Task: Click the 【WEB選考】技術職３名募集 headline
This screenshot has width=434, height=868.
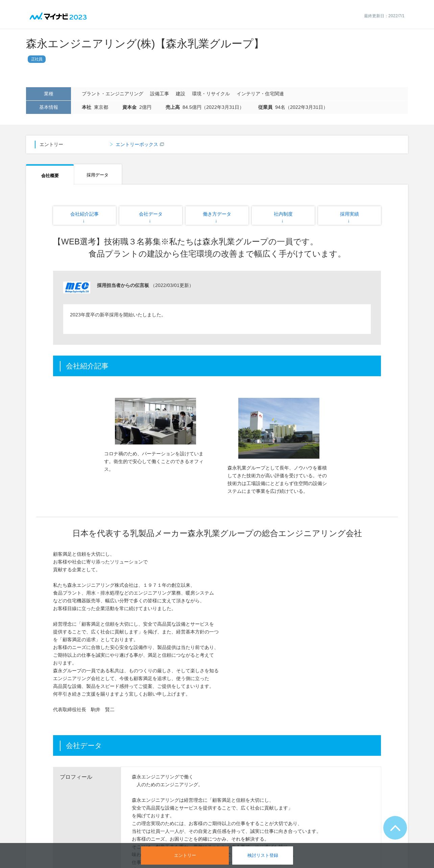Action: [x=199, y=248]
